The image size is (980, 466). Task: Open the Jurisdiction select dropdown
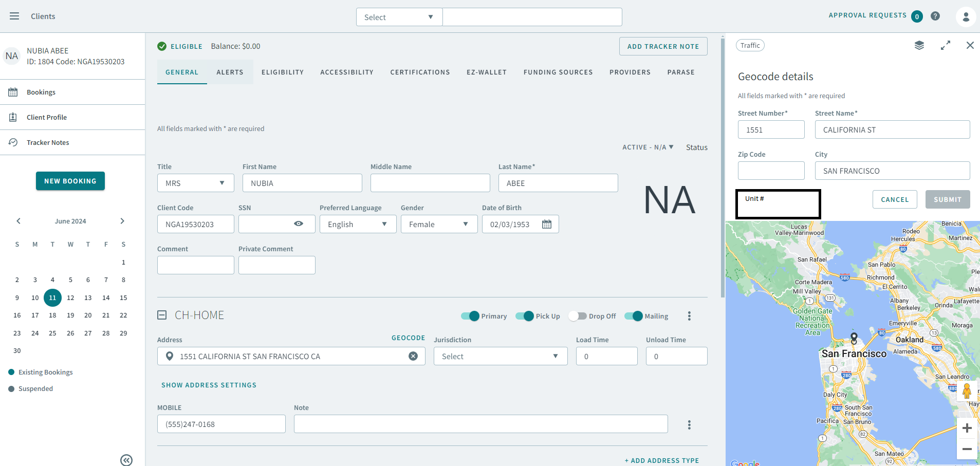[x=500, y=357]
